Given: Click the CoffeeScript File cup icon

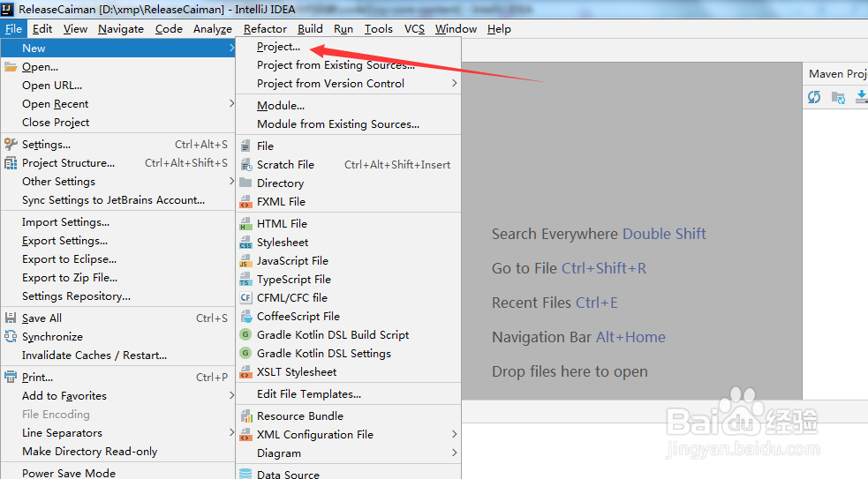Looking at the screenshot, I should tap(245, 317).
